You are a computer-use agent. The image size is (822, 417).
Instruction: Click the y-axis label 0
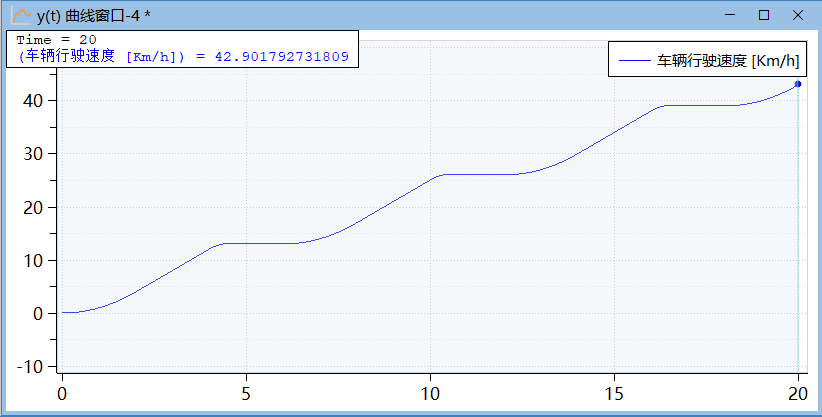click(x=38, y=314)
